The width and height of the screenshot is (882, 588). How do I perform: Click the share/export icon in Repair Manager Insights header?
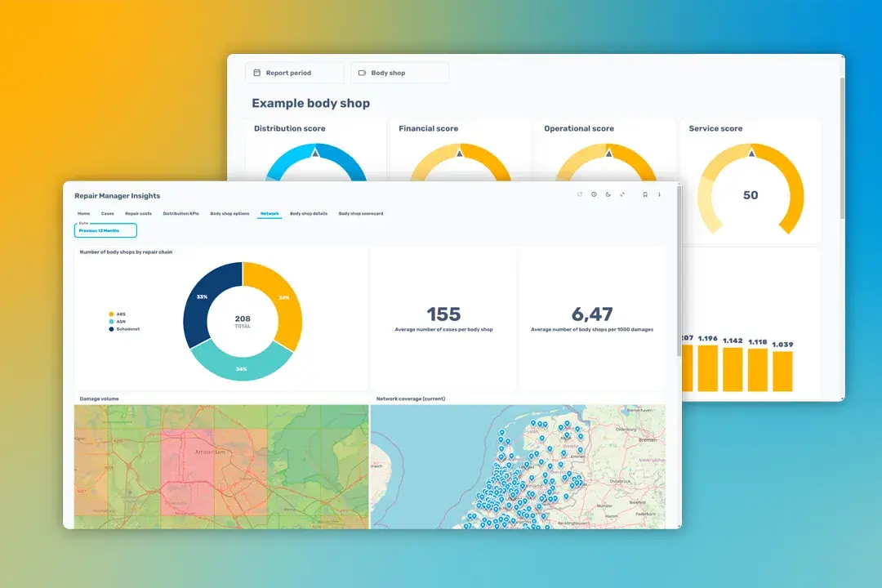[x=580, y=194]
